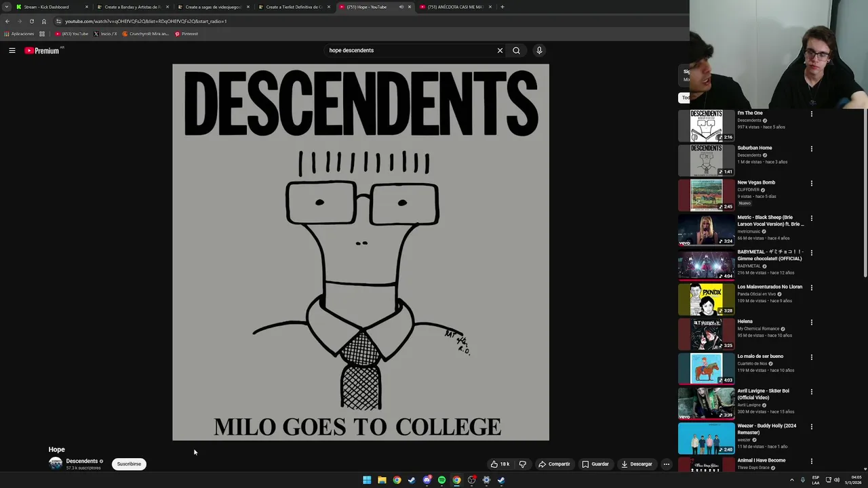Open options for Weezer - Buddy Holly
The height and width of the screenshot is (488, 868).
[x=811, y=426]
